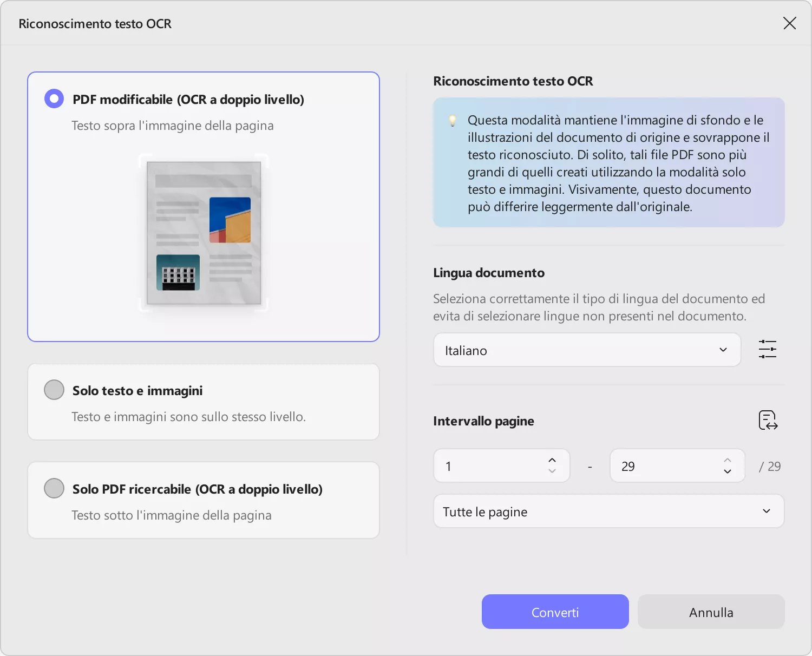Decrease the end page number
Viewport: 812px width, 656px height.
coord(728,471)
